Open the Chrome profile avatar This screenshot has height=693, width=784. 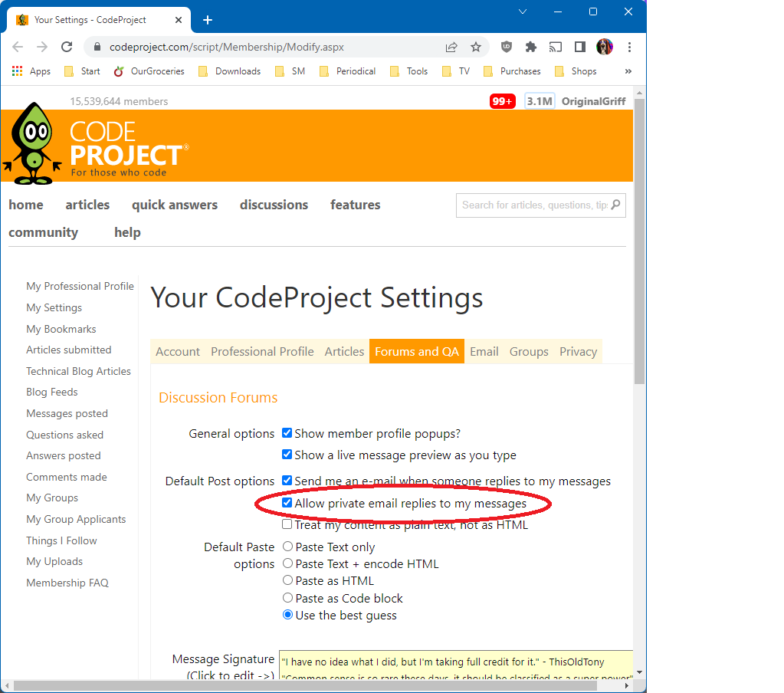(x=605, y=47)
